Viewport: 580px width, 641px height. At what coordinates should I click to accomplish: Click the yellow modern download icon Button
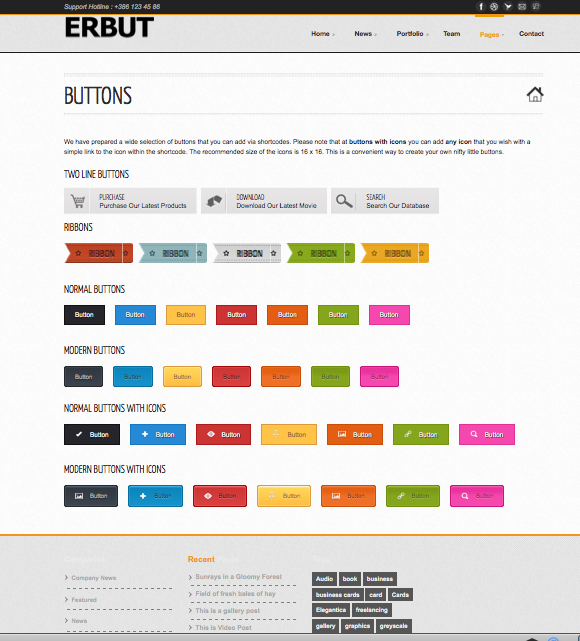[x=284, y=496]
